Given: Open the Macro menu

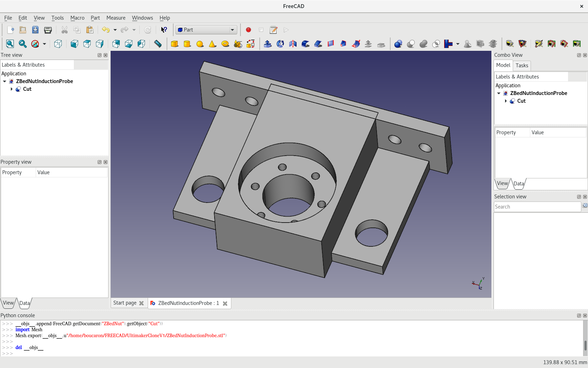Looking at the screenshot, I should point(77,18).
